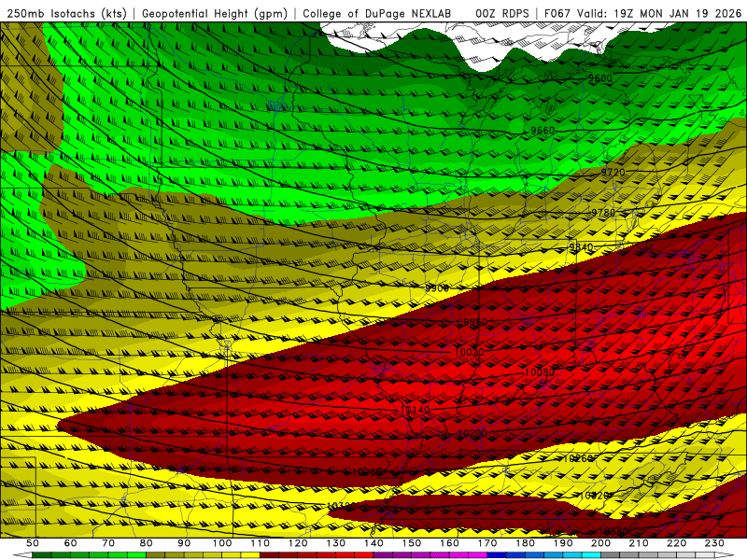Click the '250mb Isotachs (kts)' title text

(x=67, y=14)
